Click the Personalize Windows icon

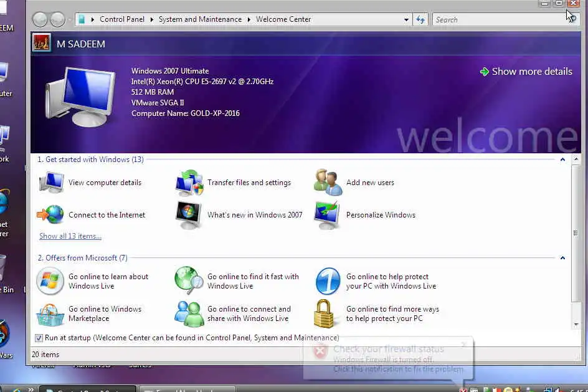pos(327,215)
